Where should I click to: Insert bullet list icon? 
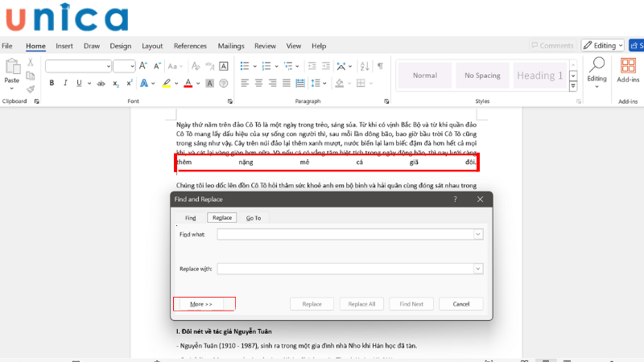[245, 66]
